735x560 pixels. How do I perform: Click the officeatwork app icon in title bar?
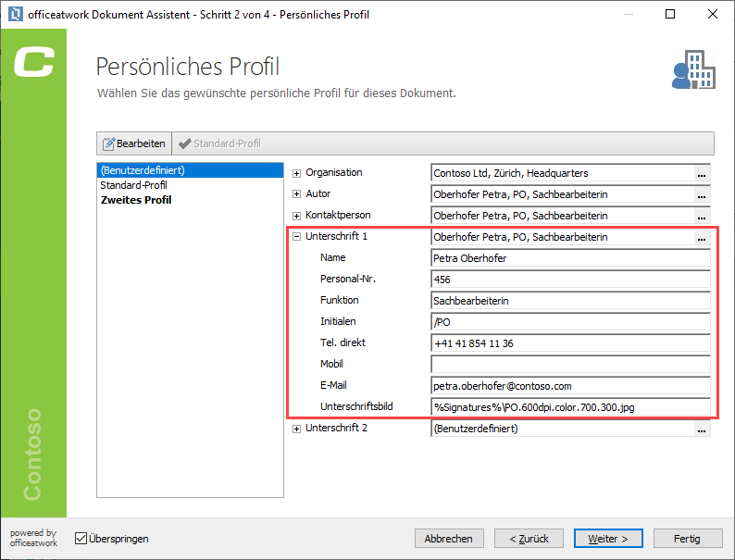click(x=16, y=14)
